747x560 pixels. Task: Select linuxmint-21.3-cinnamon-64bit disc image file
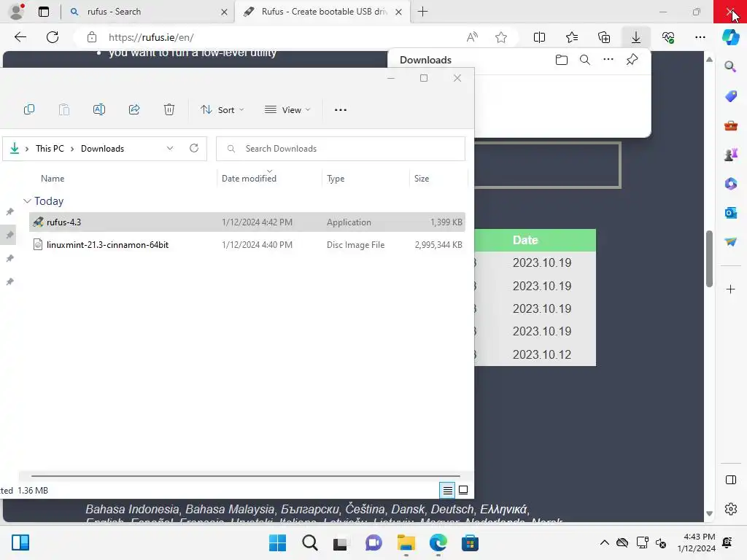[x=247, y=245]
